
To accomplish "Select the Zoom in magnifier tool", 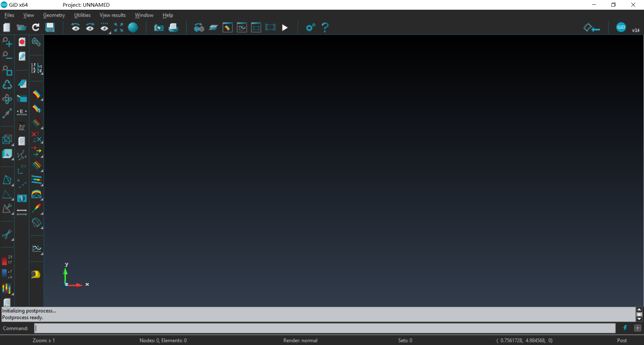I will [x=7, y=42].
